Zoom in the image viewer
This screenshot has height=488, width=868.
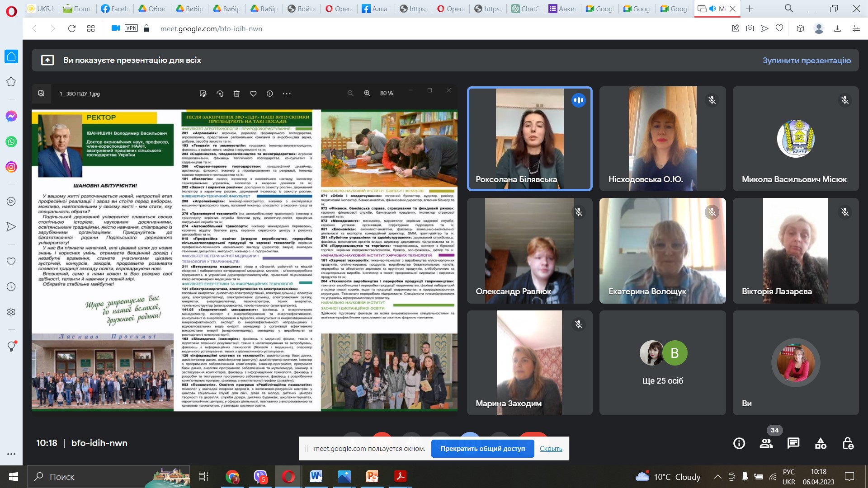click(367, 94)
